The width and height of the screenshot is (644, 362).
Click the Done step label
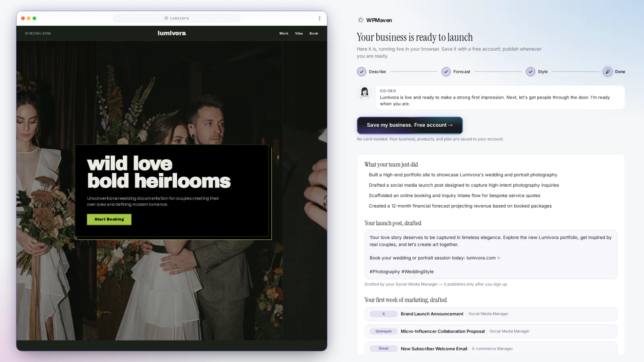(620, 72)
